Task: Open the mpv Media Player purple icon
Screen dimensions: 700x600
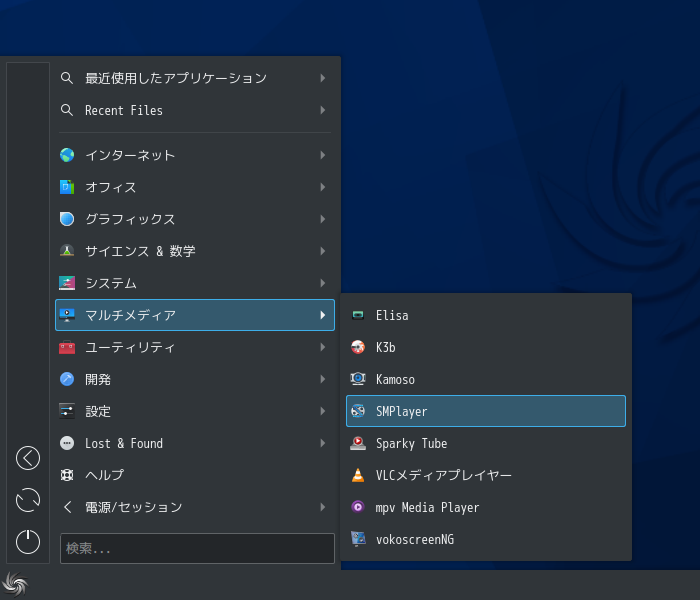Action: (x=358, y=507)
